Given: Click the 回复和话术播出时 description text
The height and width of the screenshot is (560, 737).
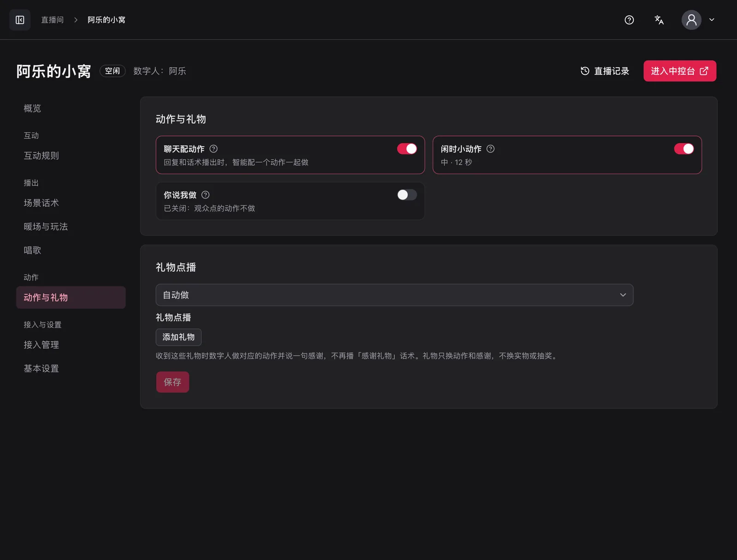Looking at the screenshot, I should click(x=236, y=162).
